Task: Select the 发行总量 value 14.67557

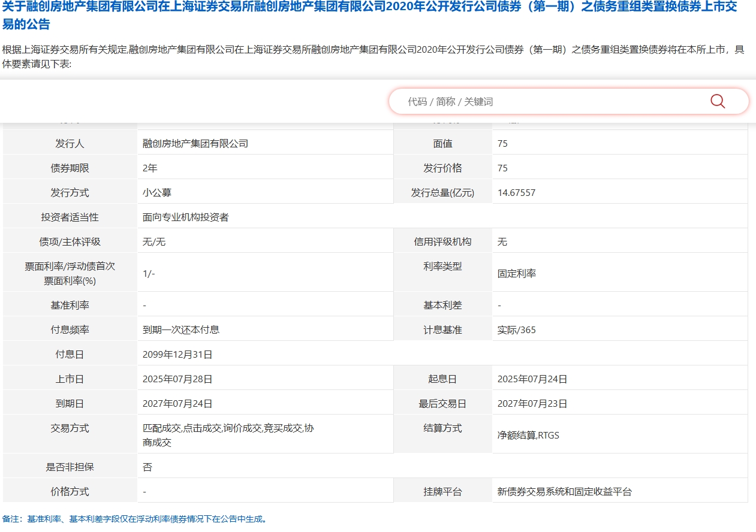Action: [516, 193]
